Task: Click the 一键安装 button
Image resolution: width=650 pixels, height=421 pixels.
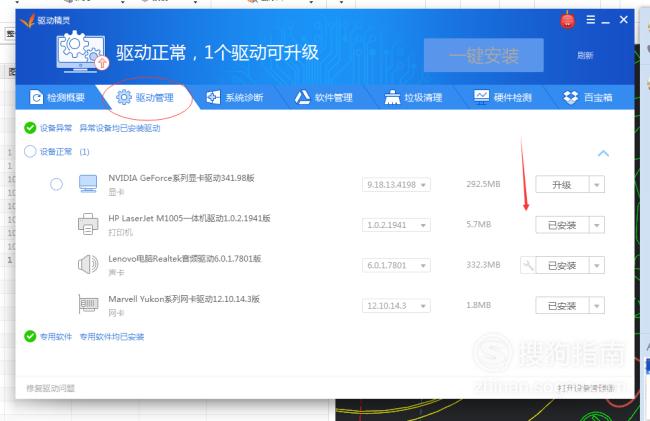Action: click(484, 55)
